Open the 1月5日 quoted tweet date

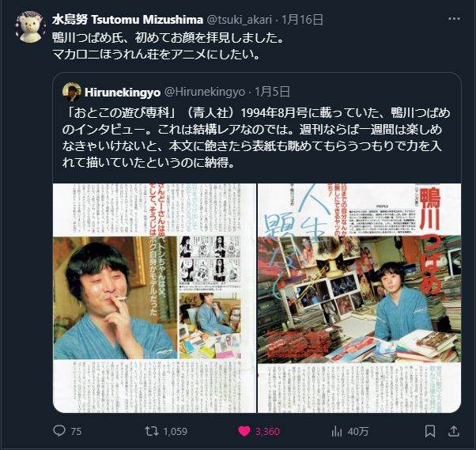pyautogui.click(x=272, y=92)
